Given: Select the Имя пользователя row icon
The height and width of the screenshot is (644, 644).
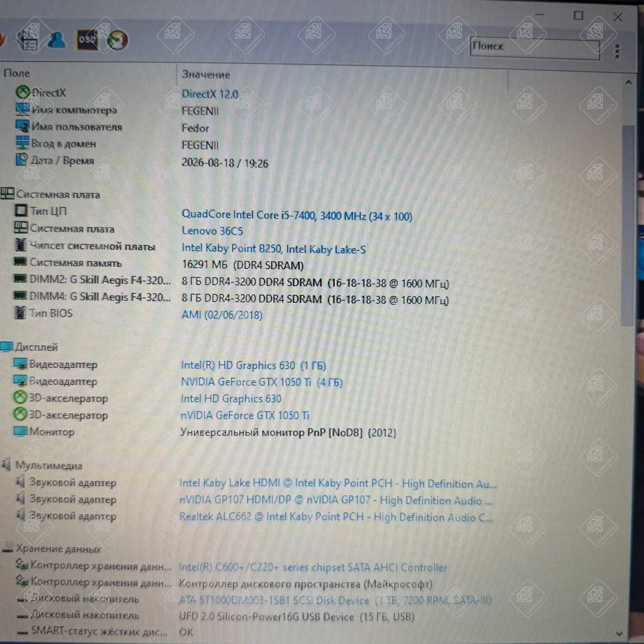Looking at the screenshot, I should pos(23,126).
